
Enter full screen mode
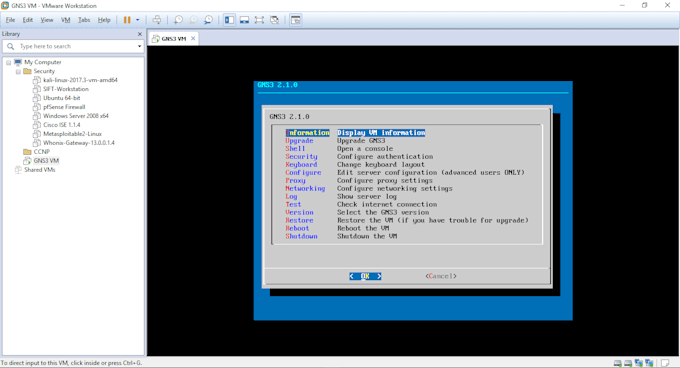[259, 20]
